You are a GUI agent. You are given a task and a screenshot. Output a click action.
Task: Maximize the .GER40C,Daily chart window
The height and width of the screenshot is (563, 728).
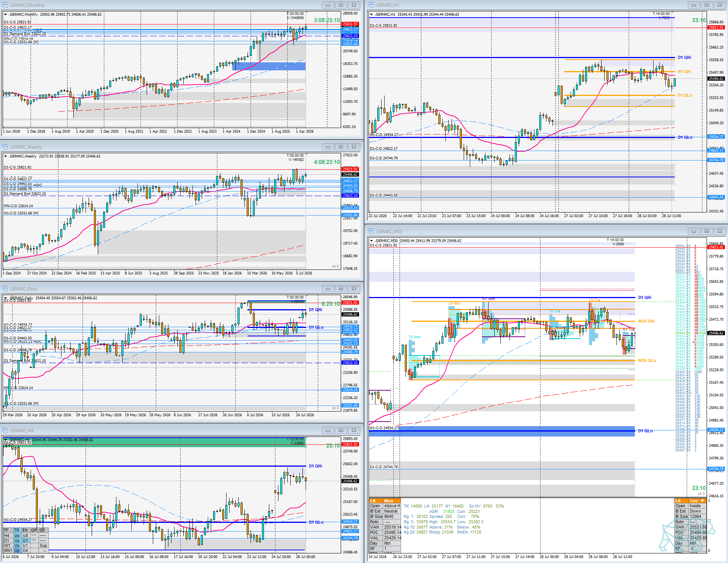(341, 289)
